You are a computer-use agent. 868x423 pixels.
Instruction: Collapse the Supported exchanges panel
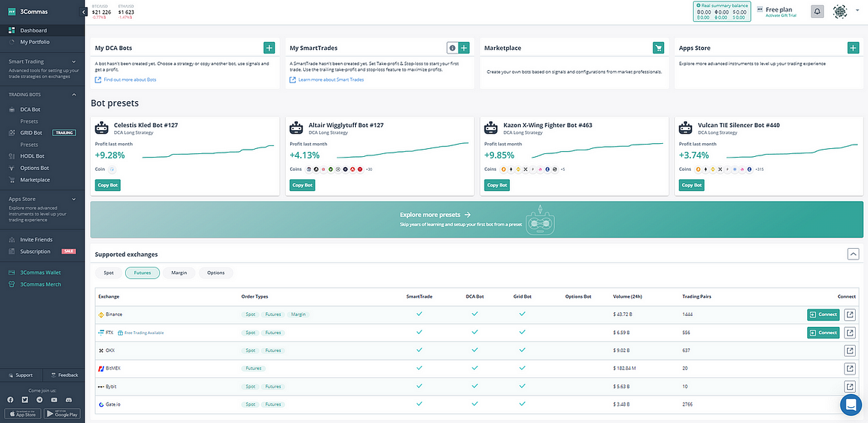(853, 254)
